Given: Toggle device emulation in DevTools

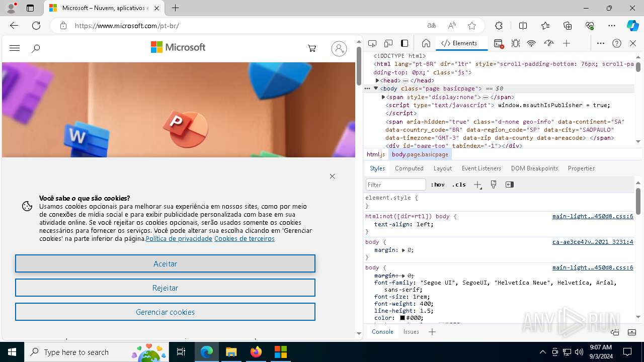Looking at the screenshot, I should (x=388, y=43).
